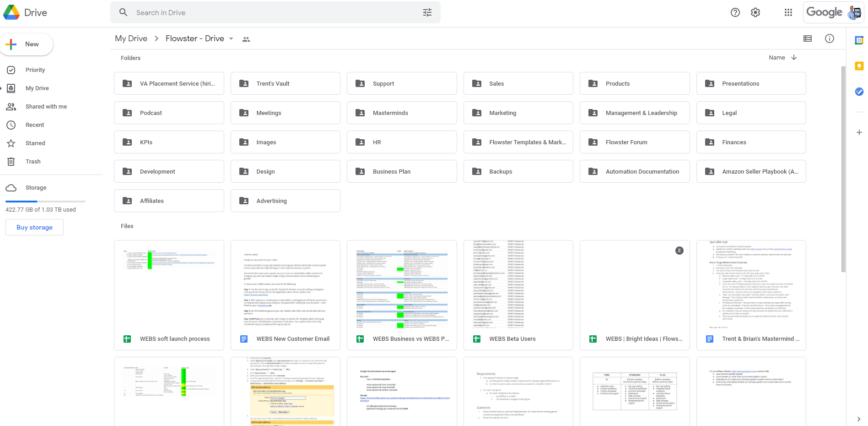Click the Sheets icon beside WEBS Beta Users

(x=477, y=339)
